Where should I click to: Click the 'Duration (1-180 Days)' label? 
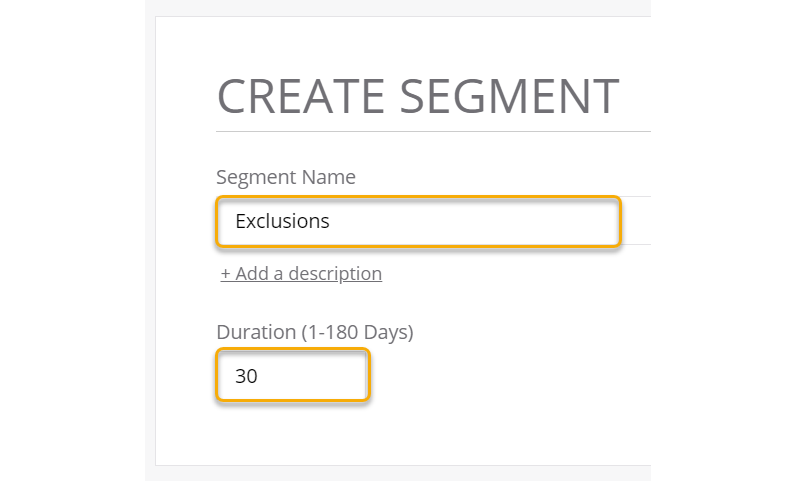[314, 332]
